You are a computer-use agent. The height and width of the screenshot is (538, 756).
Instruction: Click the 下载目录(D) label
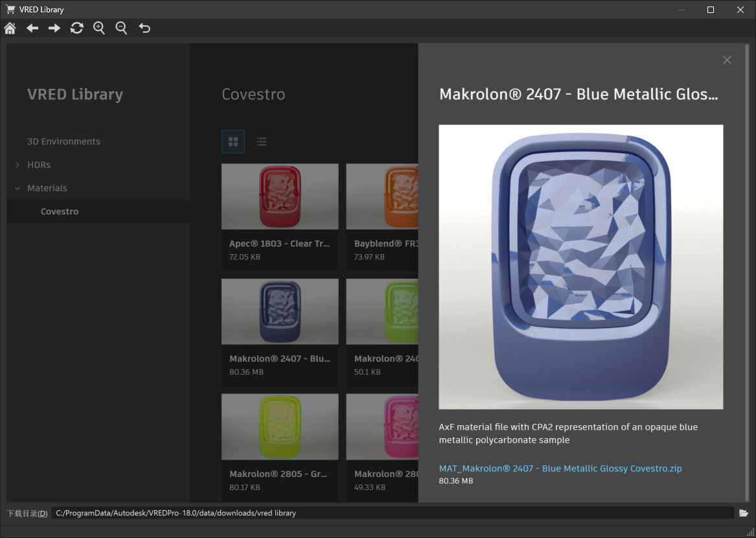point(27,513)
